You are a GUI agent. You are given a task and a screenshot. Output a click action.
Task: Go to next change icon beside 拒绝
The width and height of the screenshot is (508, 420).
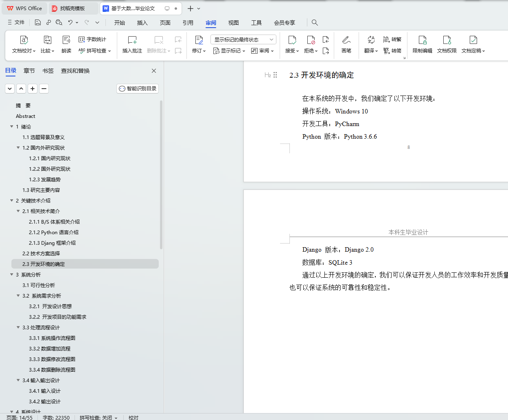pos(326,51)
